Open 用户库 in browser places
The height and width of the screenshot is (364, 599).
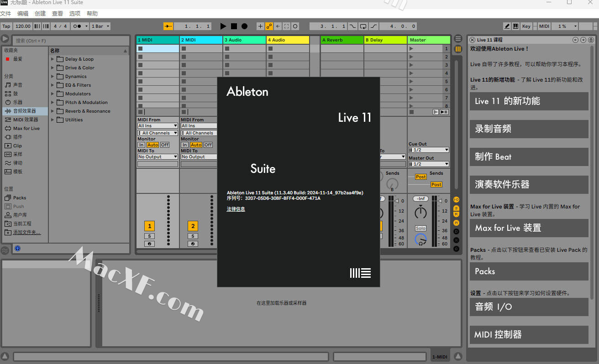tap(25, 215)
